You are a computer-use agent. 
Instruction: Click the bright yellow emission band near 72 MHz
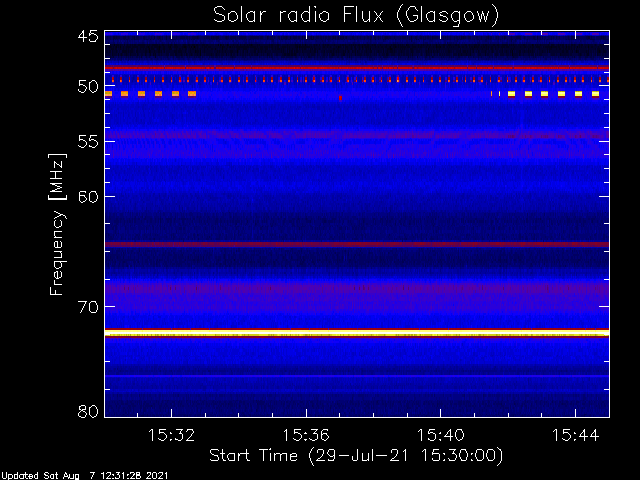pyautogui.click(x=357, y=333)
